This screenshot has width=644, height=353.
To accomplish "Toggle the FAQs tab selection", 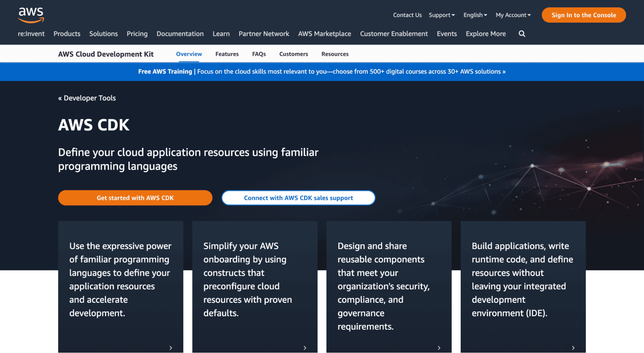I will [x=259, y=54].
